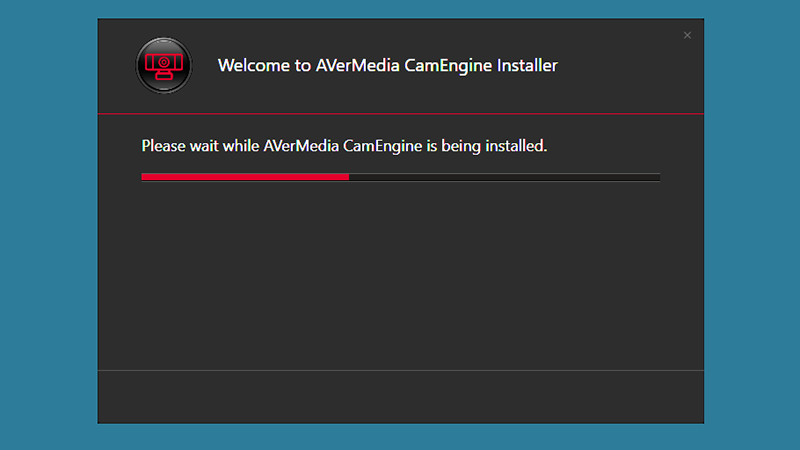Click the gray divider line above the footer
Image resolution: width=800 pixels, height=450 pixels.
[x=401, y=370]
